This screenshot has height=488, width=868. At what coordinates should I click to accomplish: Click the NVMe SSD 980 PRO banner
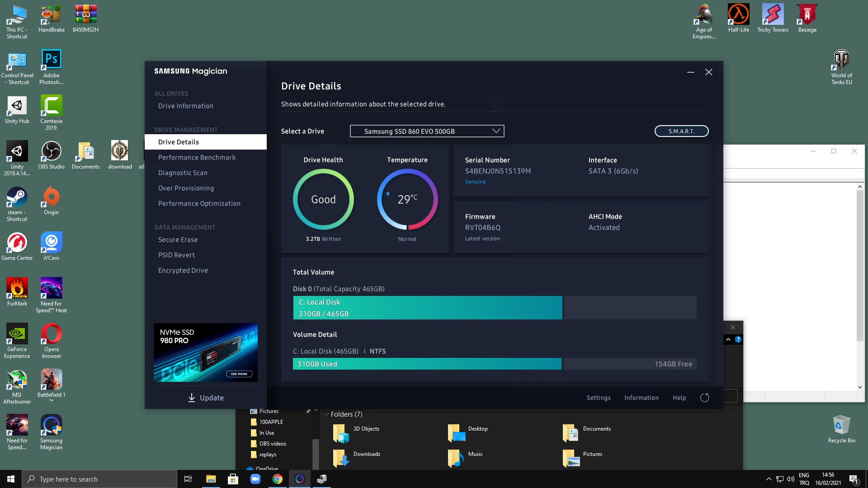pyautogui.click(x=206, y=352)
